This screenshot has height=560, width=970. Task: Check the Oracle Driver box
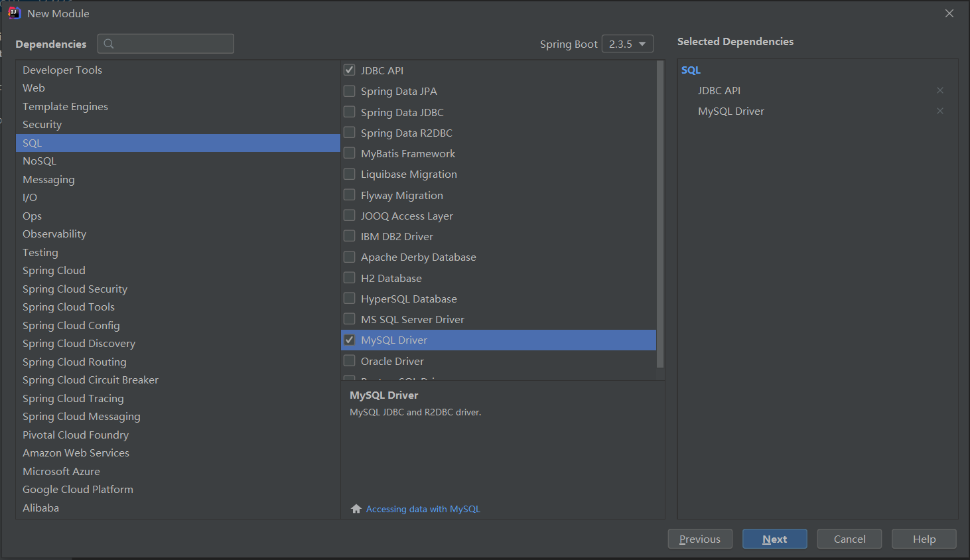[x=349, y=360]
